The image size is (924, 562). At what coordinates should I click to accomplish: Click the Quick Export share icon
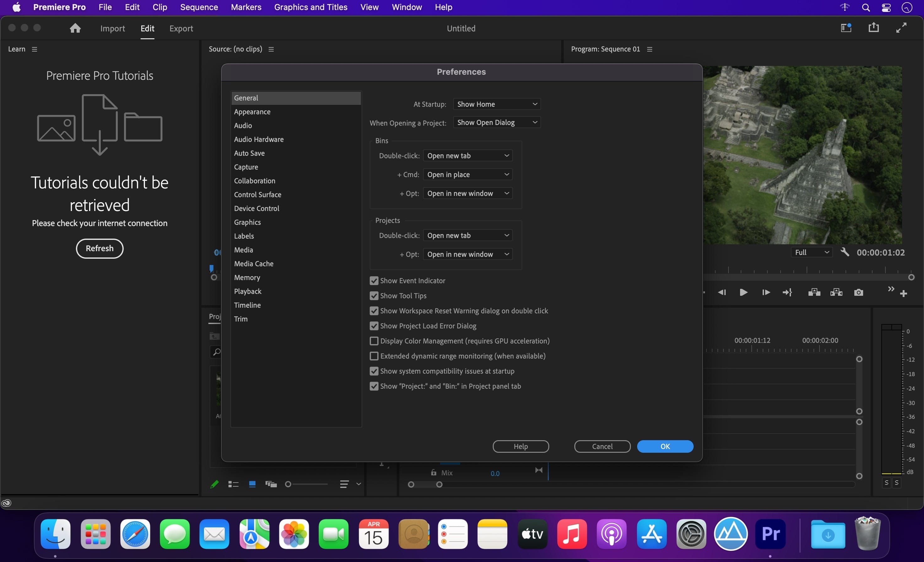click(873, 28)
